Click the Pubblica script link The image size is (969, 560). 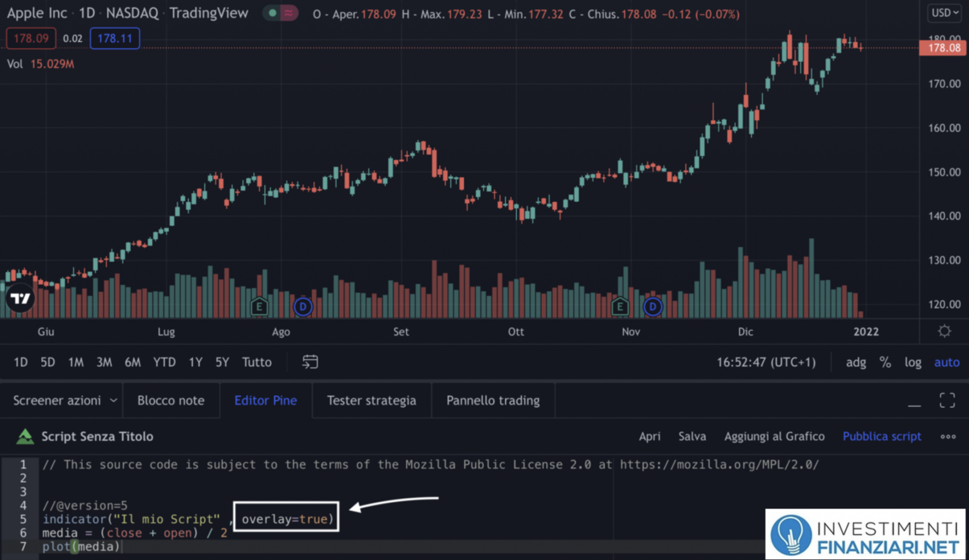(x=881, y=436)
